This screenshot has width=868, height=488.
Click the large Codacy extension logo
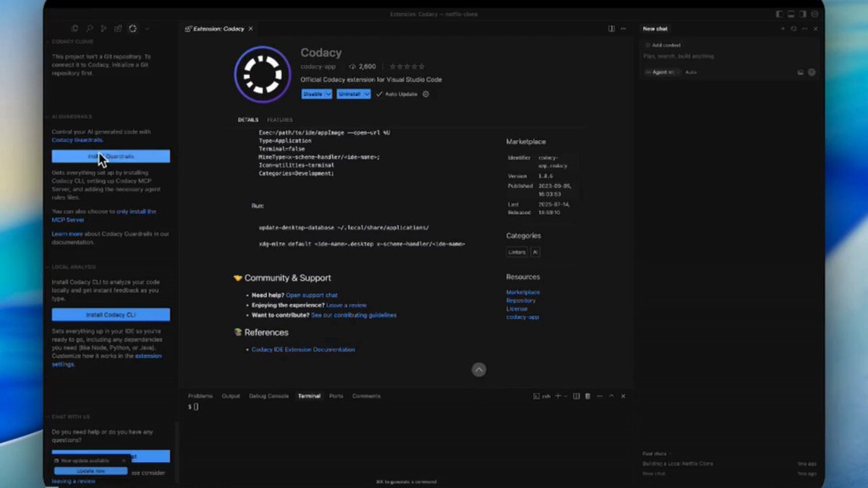[263, 74]
